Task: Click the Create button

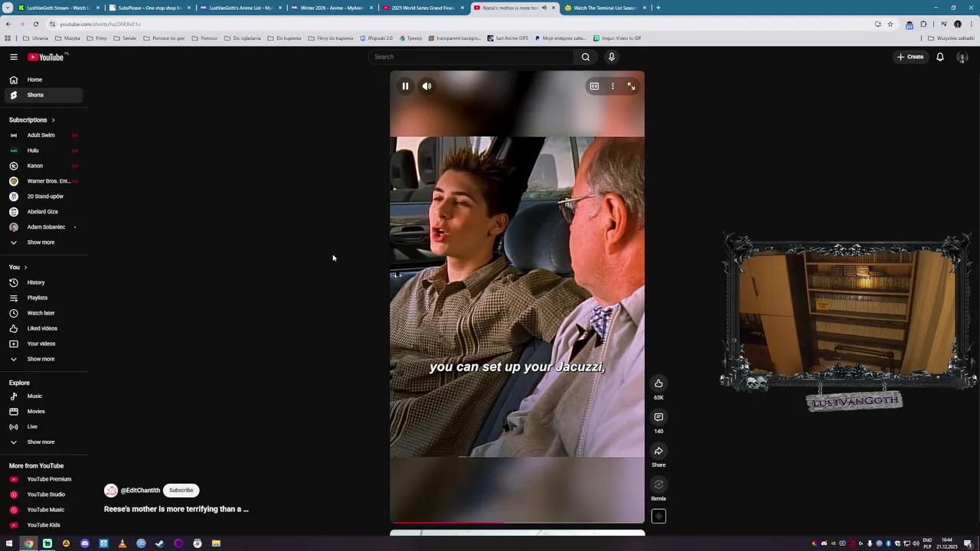Action: pyautogui.click(x=910, y=57)
